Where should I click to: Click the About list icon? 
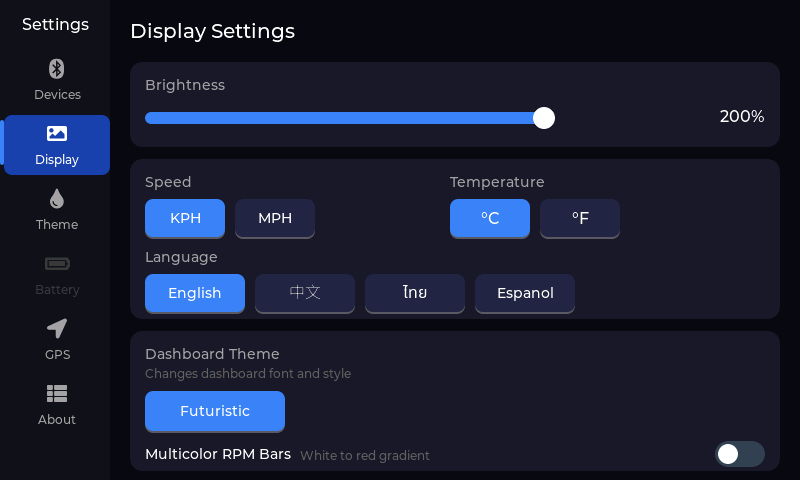pyautogui.click(x=57, y=394)
